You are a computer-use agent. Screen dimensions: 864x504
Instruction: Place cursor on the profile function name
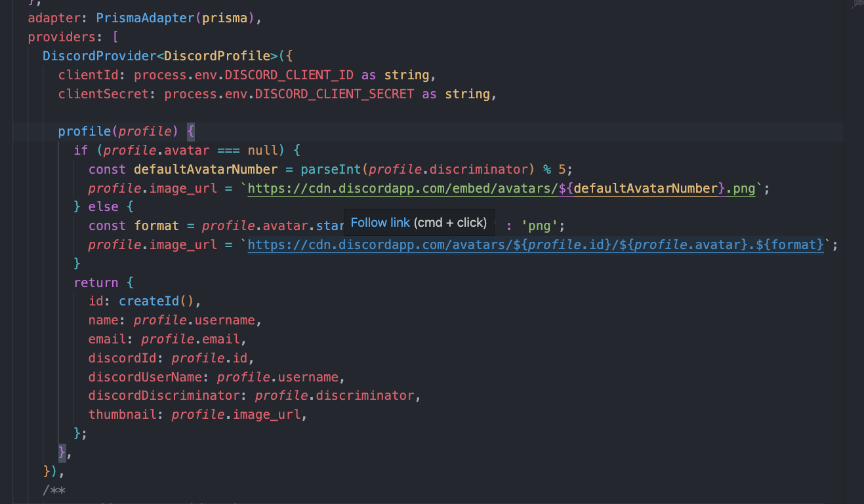(82, 131)
